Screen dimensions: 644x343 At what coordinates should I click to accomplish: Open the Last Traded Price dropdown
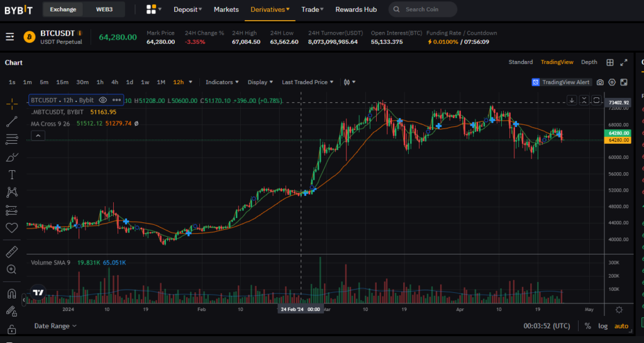(308, 82)
